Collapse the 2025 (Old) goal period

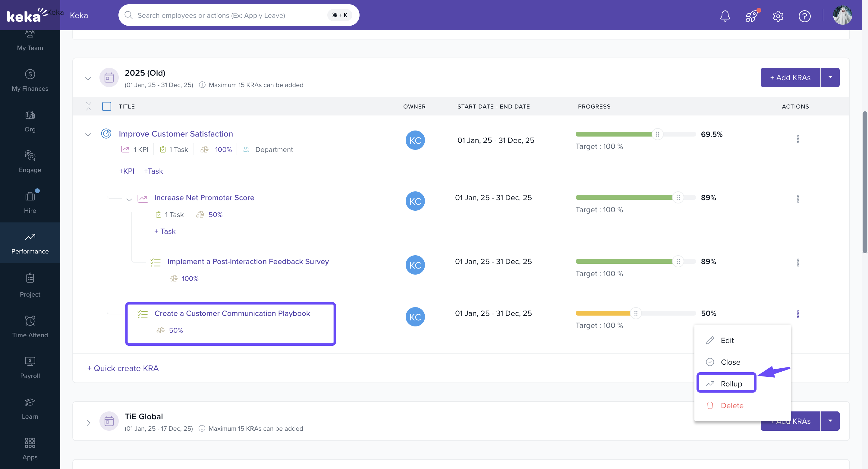tap(88, 78)
